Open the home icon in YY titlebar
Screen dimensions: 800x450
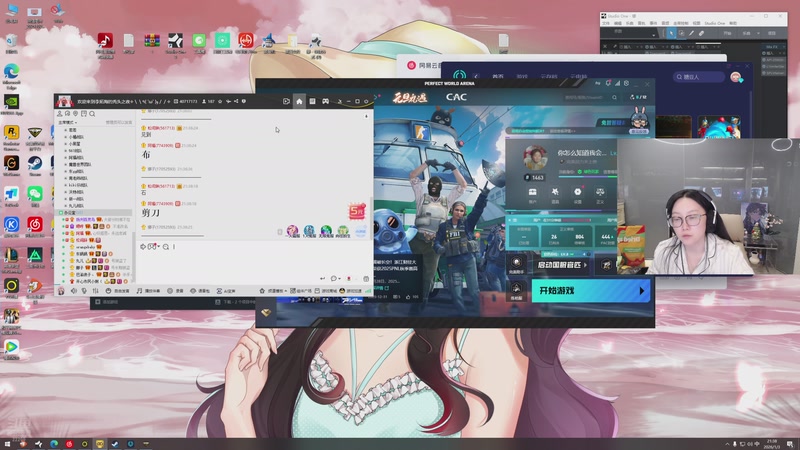pos(299,101)
